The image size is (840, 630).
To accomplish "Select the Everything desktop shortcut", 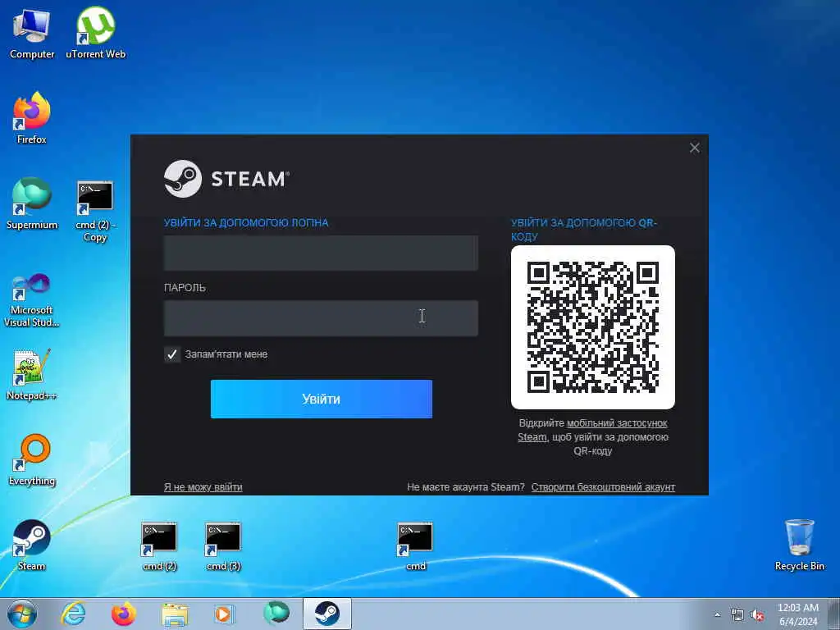I will [x=32, y=459].
